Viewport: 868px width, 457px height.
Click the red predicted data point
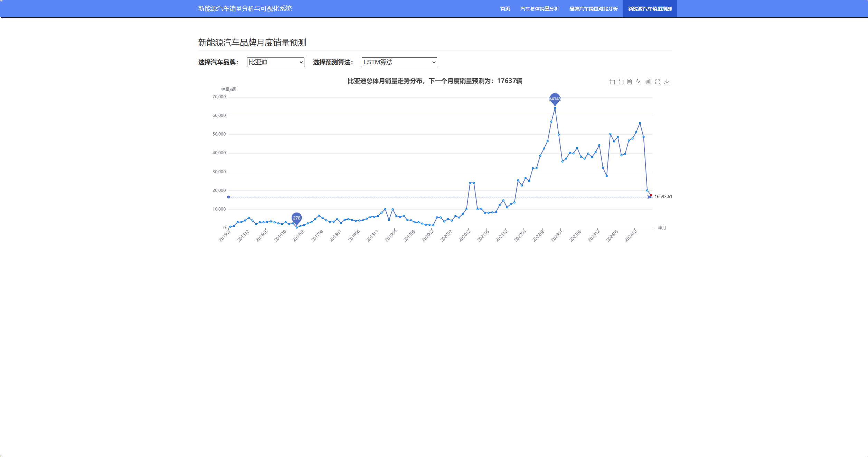tap(651, 195)
